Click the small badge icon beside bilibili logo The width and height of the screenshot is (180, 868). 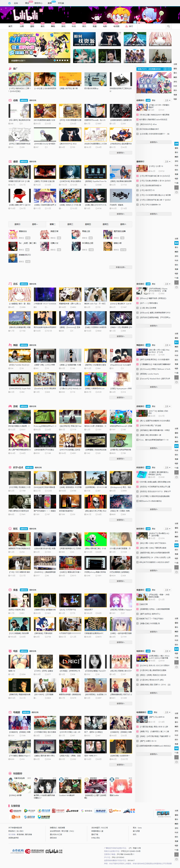(x=41, y=10)
